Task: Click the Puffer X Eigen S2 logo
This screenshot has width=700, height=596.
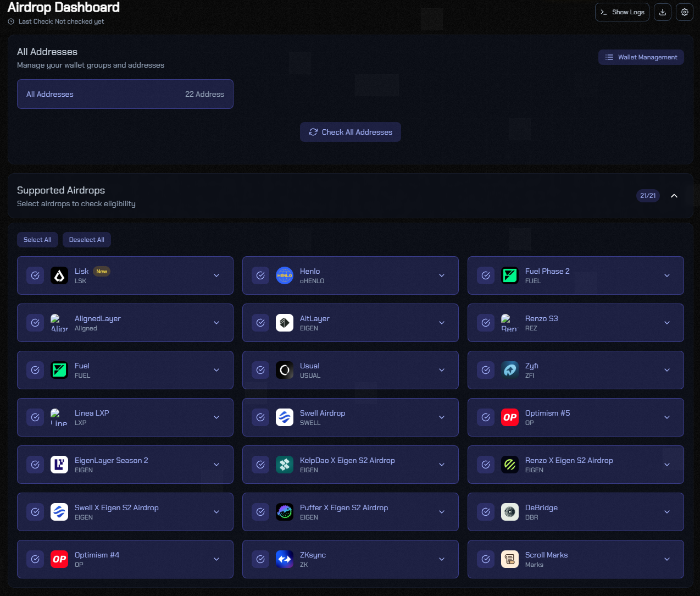Action: [x=285, y=512]
